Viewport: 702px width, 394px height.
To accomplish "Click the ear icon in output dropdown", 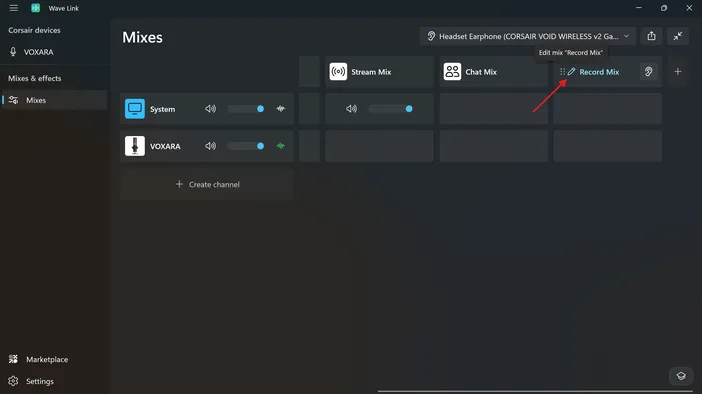I will click(x=431, y=36).
